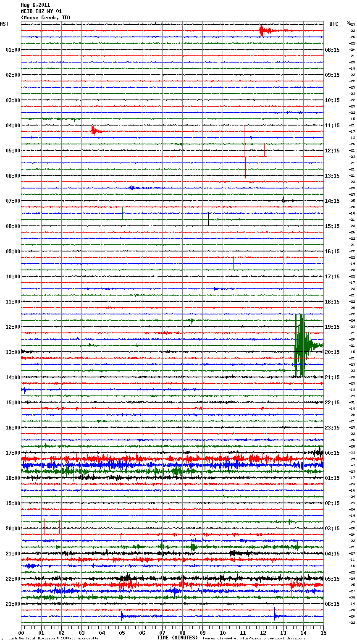Viewport: 357px width, 644px height.
Task: Click the 16:15 UTC time label
Action: pos(332,251)
